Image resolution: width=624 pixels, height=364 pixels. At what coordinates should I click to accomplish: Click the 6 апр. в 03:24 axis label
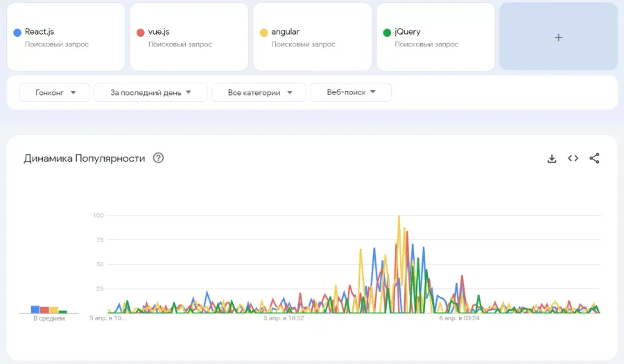[459, 318]
